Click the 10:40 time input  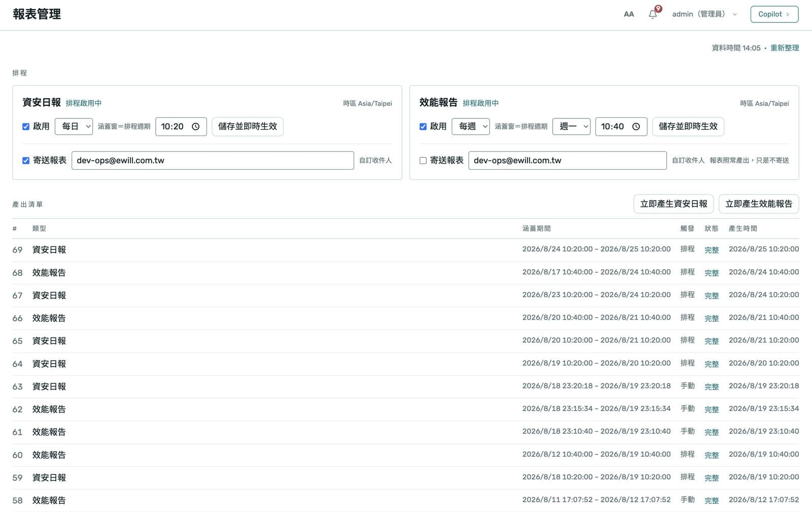tap(621, 126)
